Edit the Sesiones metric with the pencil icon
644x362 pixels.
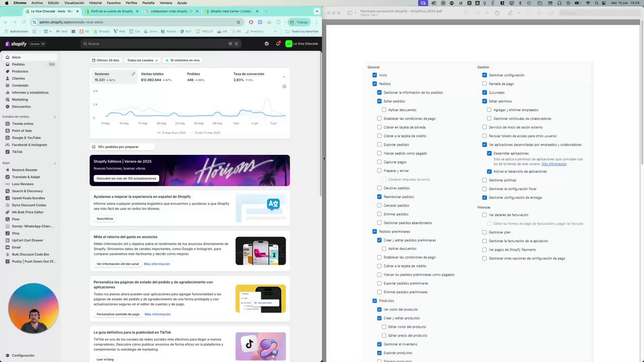point(133,74)
